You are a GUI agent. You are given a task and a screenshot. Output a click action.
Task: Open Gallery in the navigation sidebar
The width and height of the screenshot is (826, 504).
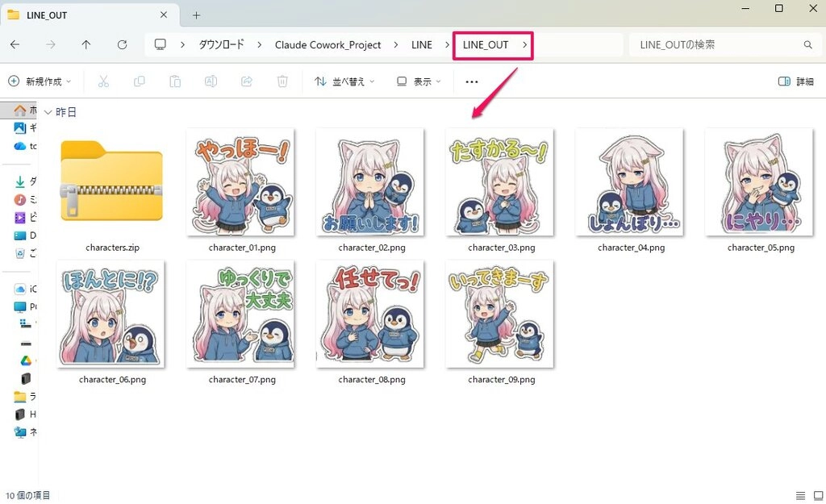point(20,127)
